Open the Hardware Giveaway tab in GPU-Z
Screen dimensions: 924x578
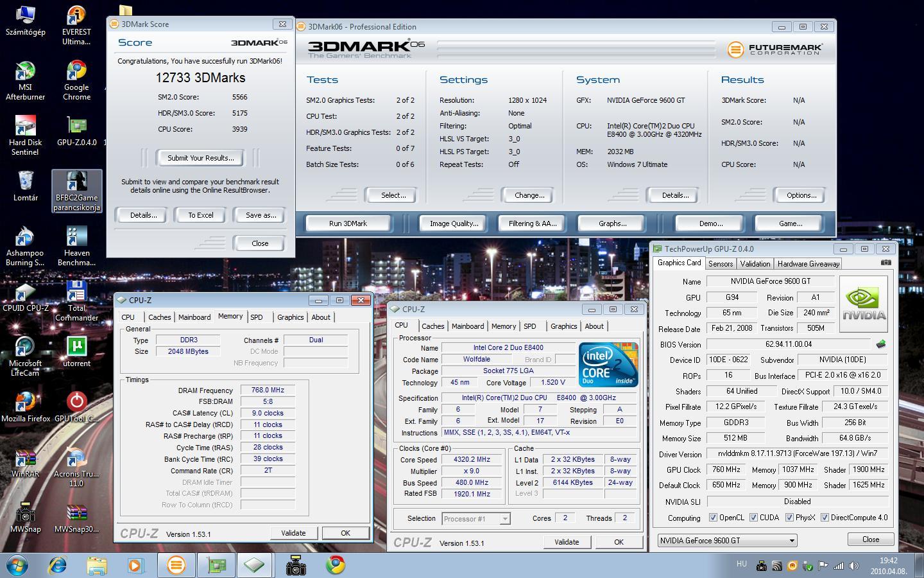[809, 264]
